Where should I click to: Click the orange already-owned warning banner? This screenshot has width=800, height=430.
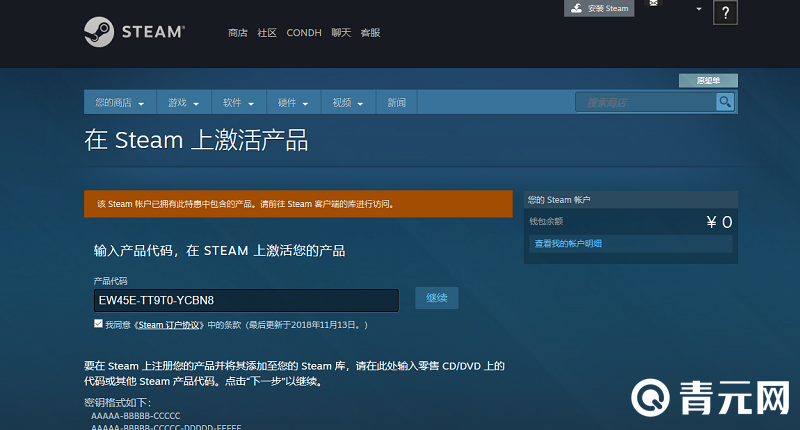point(298,204)
